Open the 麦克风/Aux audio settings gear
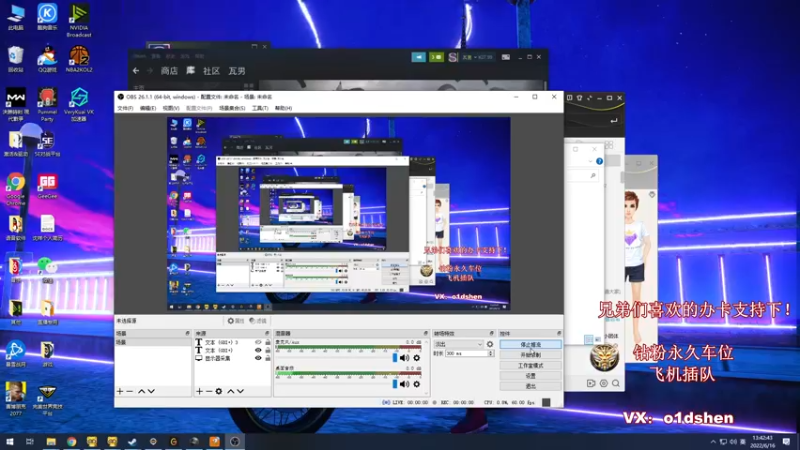Screen dimensions: 800x450 [x=417, y=358]
